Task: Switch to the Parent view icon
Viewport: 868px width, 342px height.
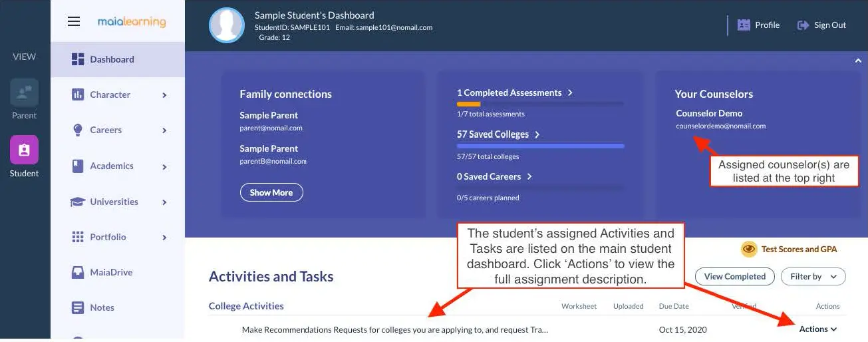Action: (24, 93)
